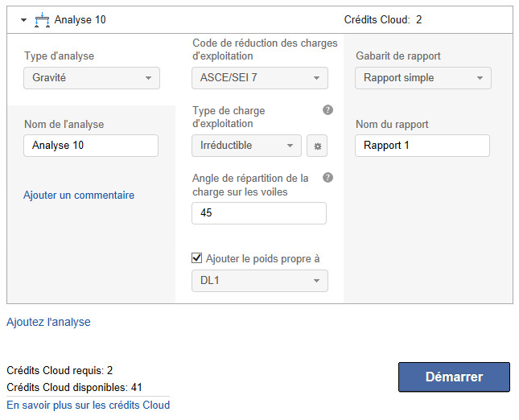Click the Analyse 10 header title

(x=80, y=20)
